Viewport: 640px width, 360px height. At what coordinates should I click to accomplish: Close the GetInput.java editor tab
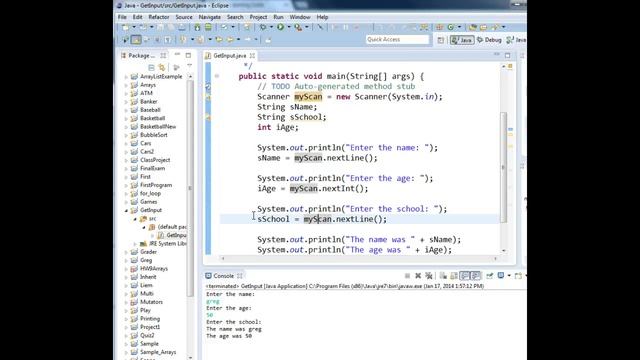click(252, 56)
